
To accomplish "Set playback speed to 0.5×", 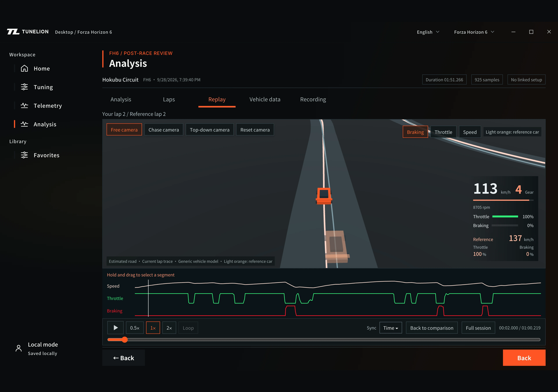I will pyautogui.click(x=135, y=328).
